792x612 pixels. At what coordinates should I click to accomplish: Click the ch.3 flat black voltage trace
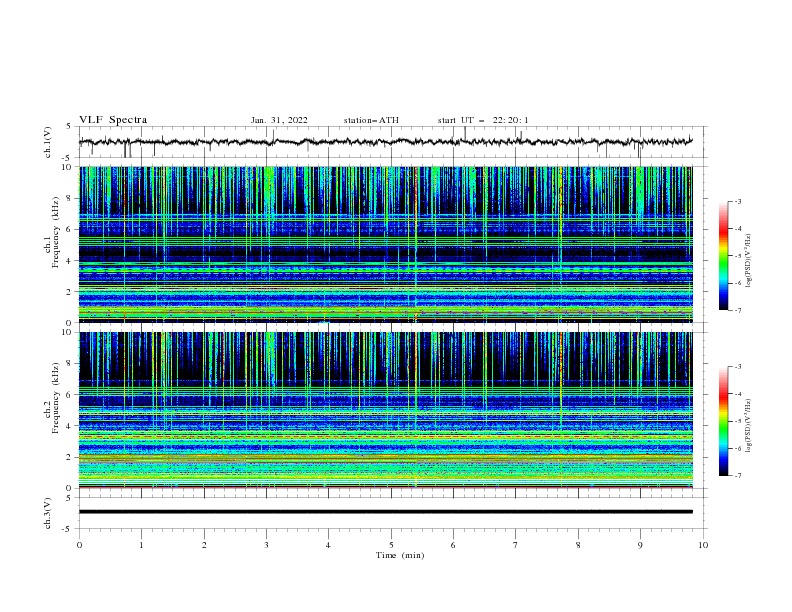(386, 512)
